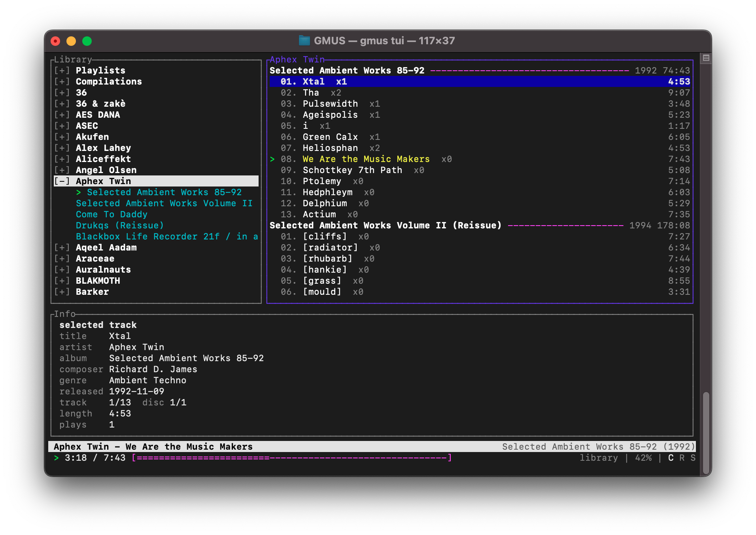Open the Drukqs (Reissue) album

120,226
